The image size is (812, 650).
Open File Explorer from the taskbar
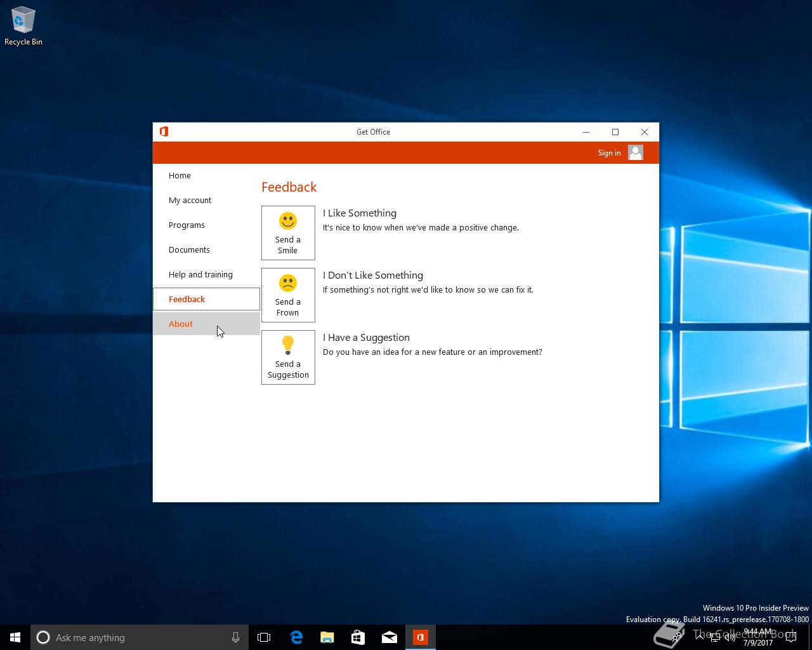(327, 637)
